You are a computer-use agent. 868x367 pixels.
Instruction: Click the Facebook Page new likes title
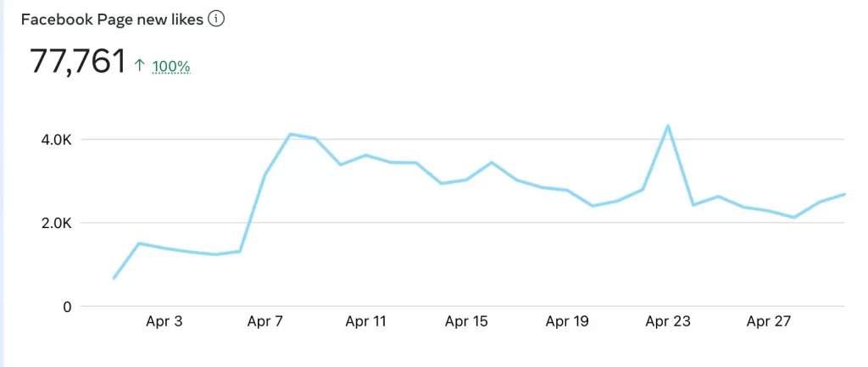click(x=112, y=20)
